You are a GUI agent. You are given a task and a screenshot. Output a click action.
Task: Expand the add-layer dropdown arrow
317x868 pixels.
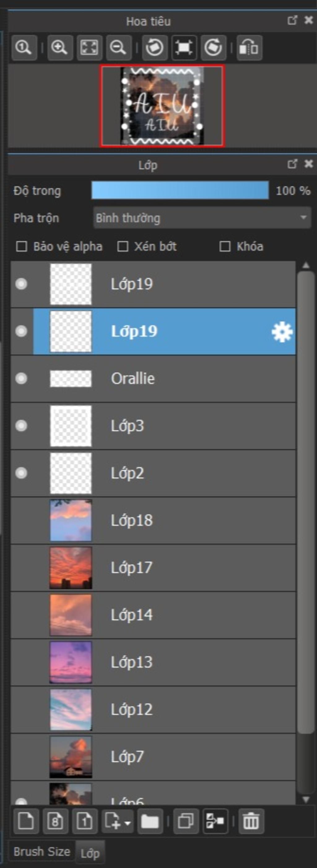pos(128,821)
